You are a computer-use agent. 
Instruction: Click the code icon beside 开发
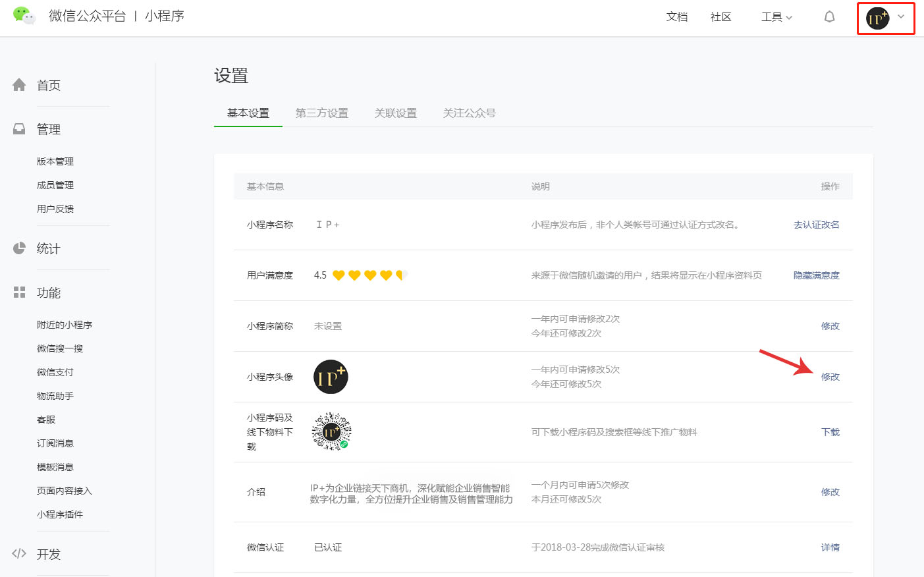coord(19,554)
